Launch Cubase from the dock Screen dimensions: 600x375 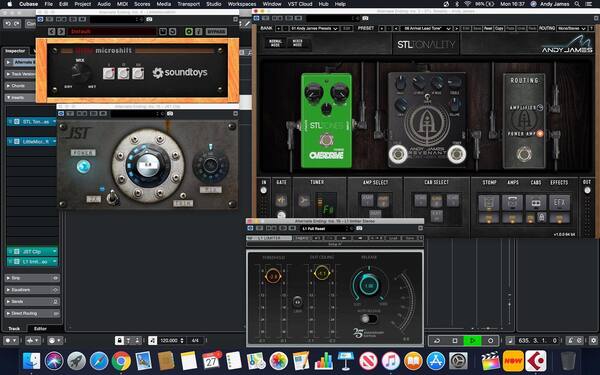[536, 361]
